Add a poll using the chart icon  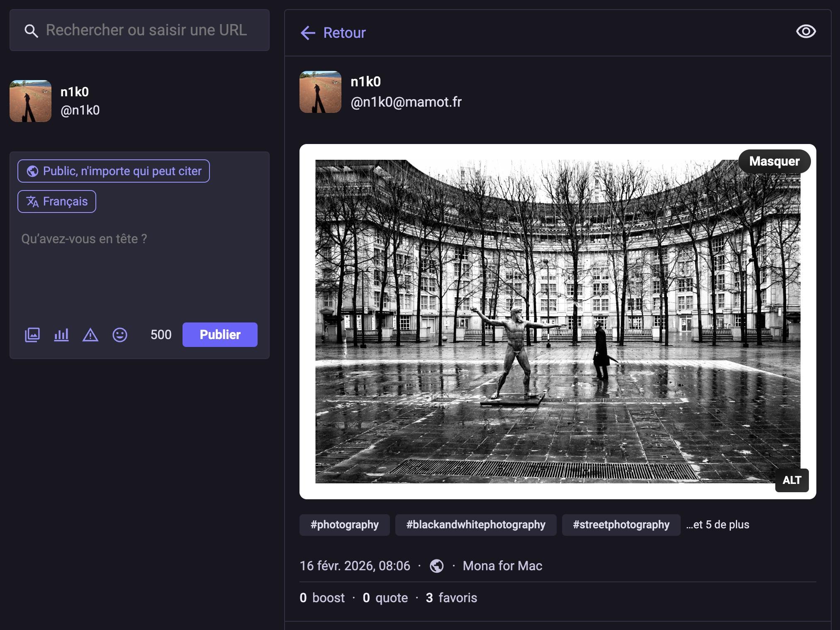pos(61,335)
